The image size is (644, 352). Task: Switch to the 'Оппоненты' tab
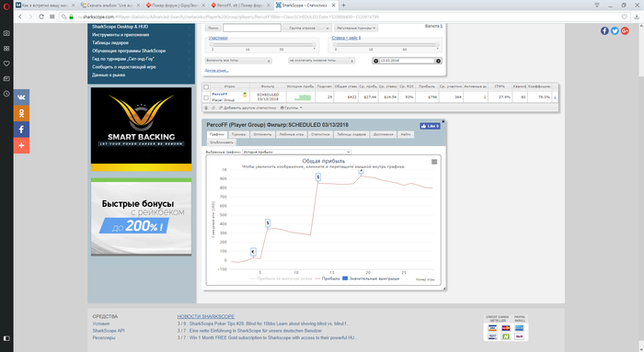coord(262,134)
